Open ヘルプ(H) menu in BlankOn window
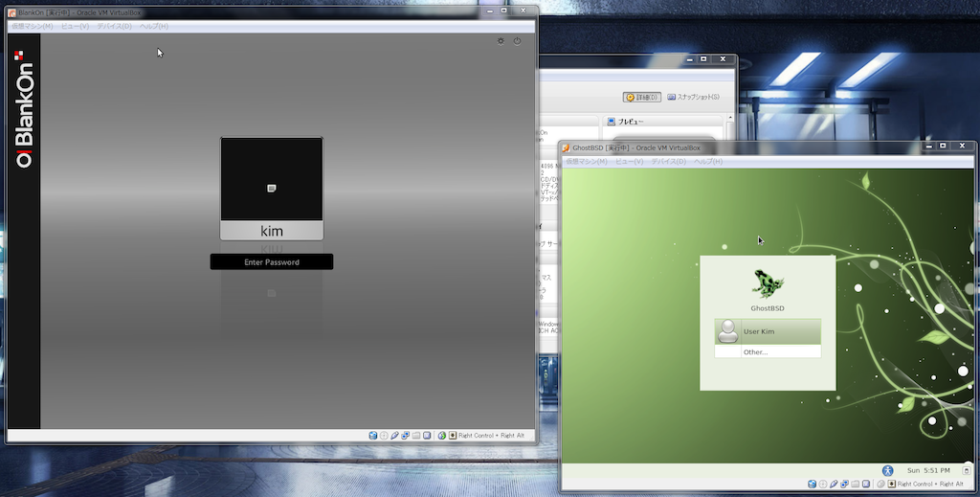The width and height of the screenshot is (980, 497). click(x=154, y=26)
